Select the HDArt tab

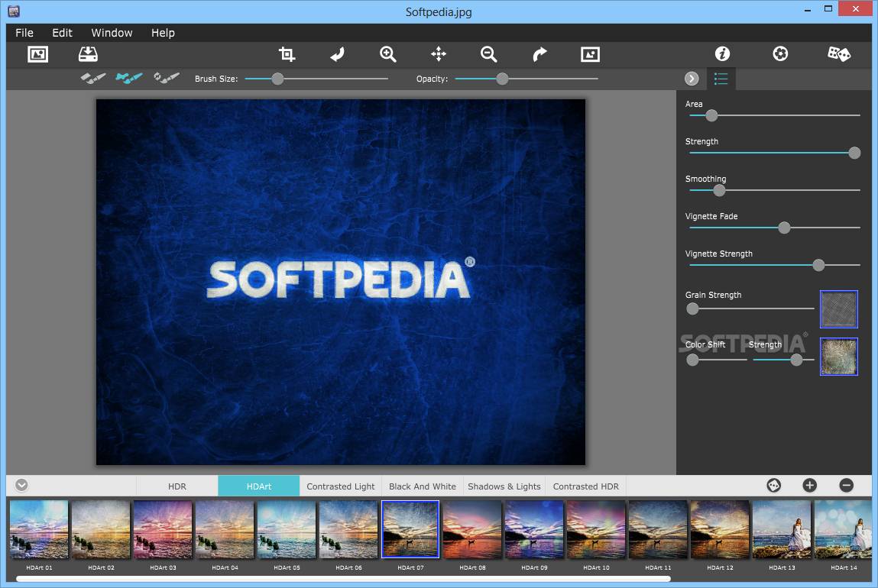259,486
